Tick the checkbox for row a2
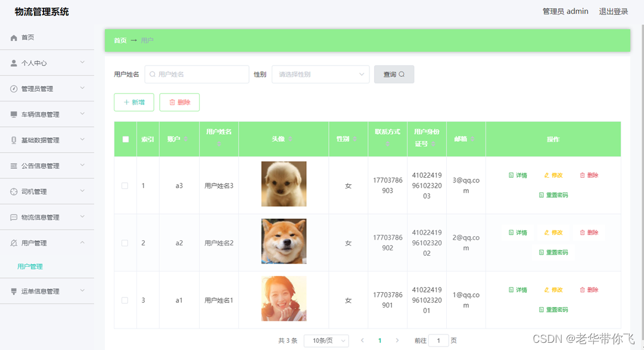 [x=125, y=243]
